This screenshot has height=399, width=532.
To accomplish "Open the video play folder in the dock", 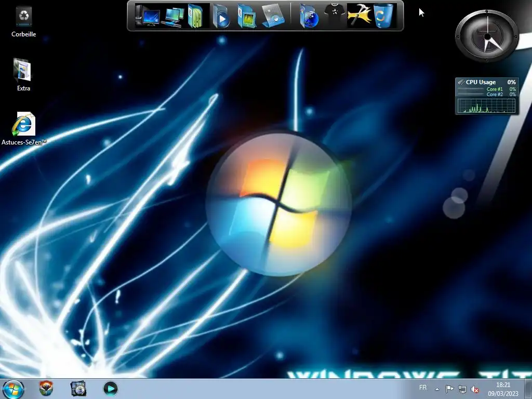I will (221, 16).
